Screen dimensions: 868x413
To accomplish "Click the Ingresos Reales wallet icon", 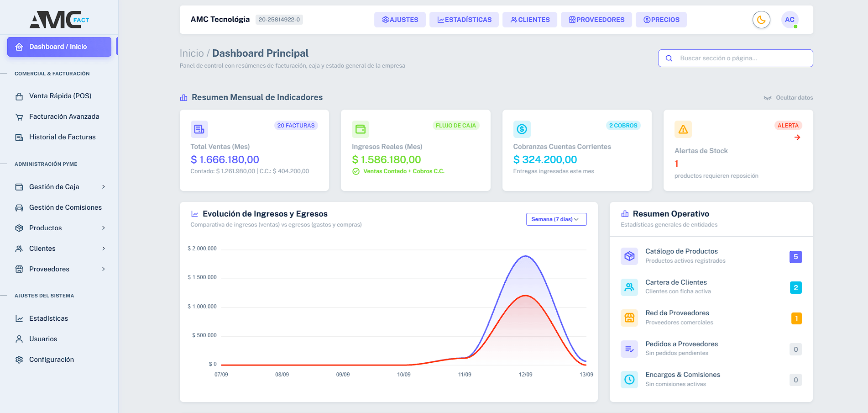I will point(361,129).
